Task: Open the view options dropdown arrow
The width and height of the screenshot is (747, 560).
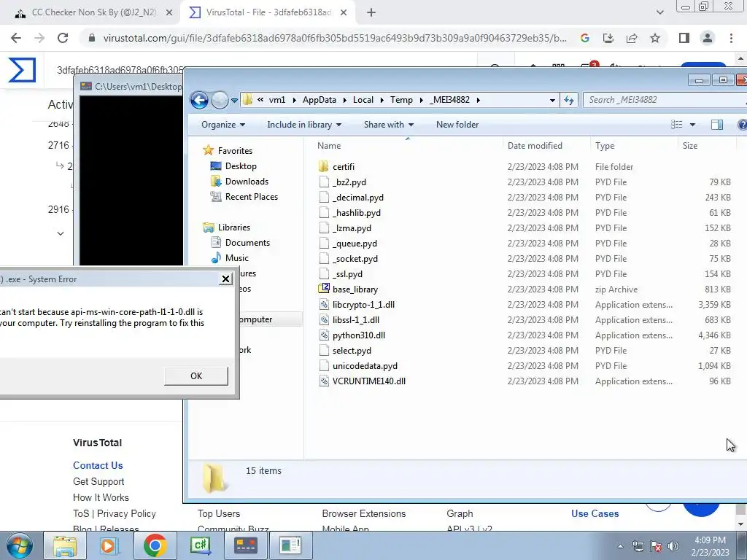Action: tap(692, 125)
